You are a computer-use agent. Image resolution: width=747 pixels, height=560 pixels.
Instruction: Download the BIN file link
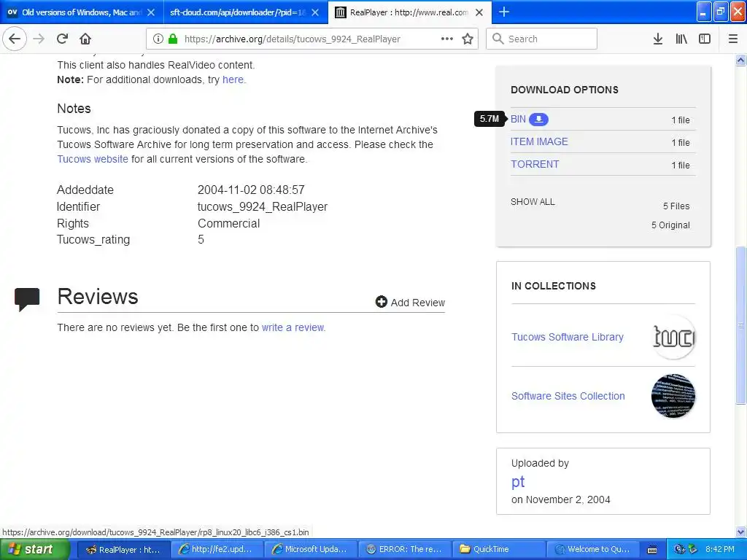518,119
